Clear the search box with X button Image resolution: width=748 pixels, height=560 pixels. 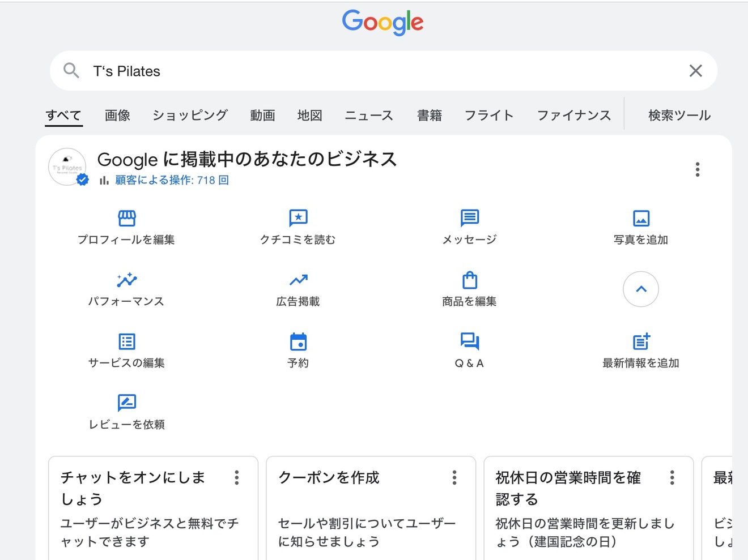(x=695, y=71)
